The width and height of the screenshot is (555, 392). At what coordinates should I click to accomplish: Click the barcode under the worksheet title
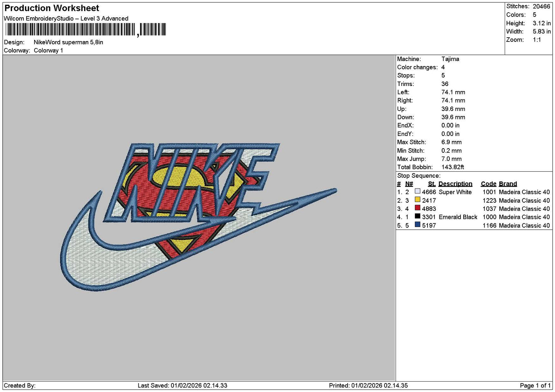(x=86, y=30)
